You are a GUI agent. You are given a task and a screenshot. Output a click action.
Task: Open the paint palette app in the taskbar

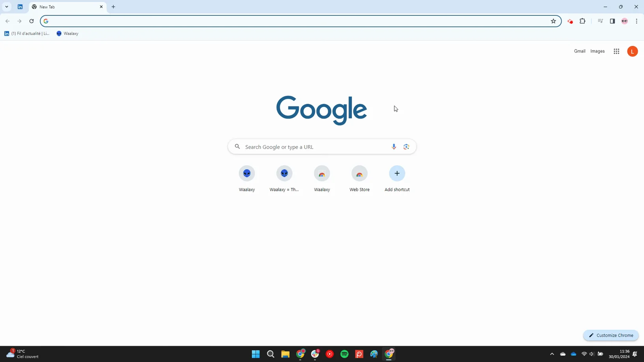[x=374, y=354]
